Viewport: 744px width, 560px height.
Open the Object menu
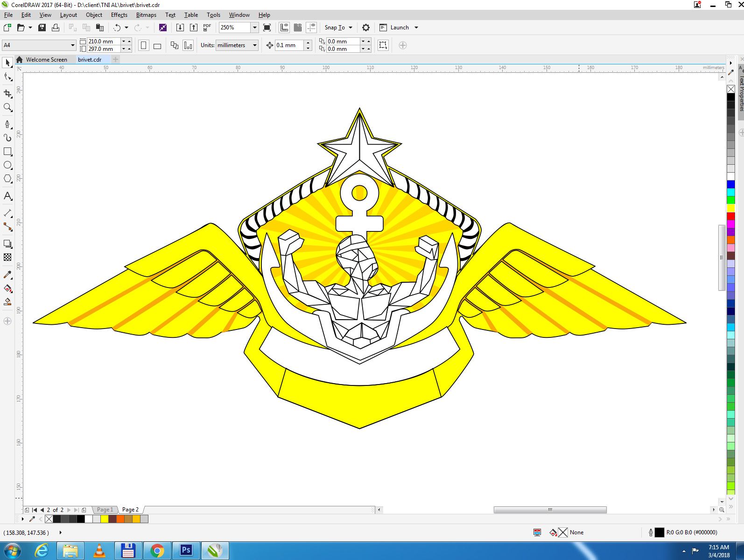tap(94, 15)
